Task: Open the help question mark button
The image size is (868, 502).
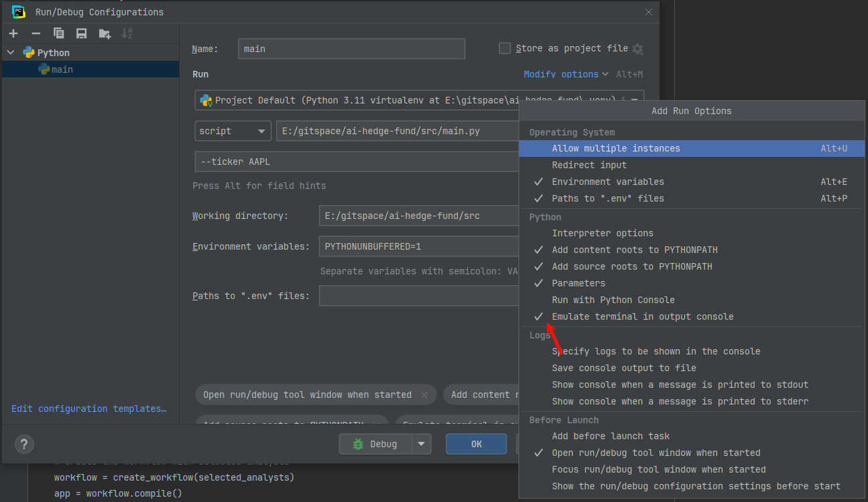Action: tap(24, 444)
